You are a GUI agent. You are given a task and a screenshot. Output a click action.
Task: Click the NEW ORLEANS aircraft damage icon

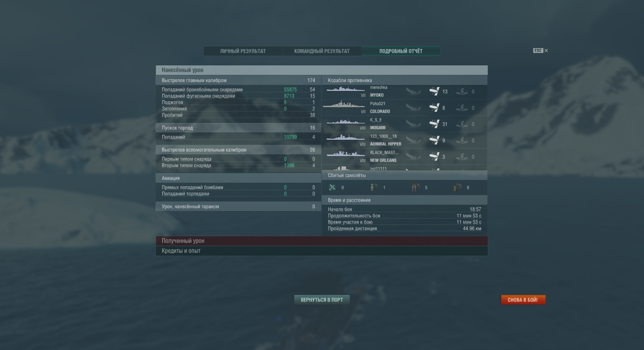pyautogui.click(x=462, y=157)
